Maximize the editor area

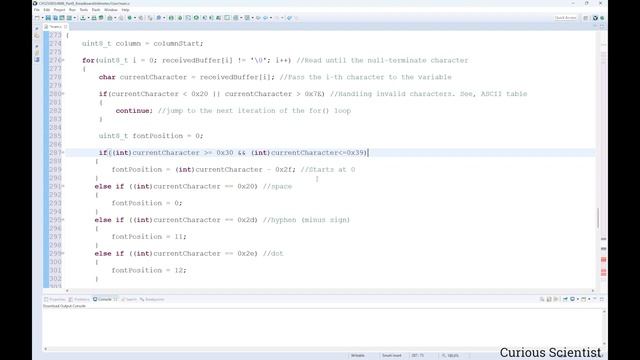pyautogui.click(x=602, y=26)
